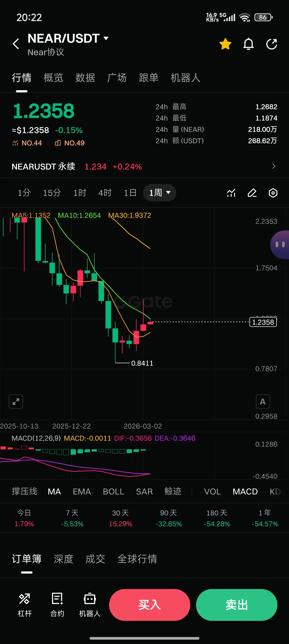Select the 1分 timeframe
The width and height of the screenshot is (289, 644).
pyautogui.click(x=24, y=193)
